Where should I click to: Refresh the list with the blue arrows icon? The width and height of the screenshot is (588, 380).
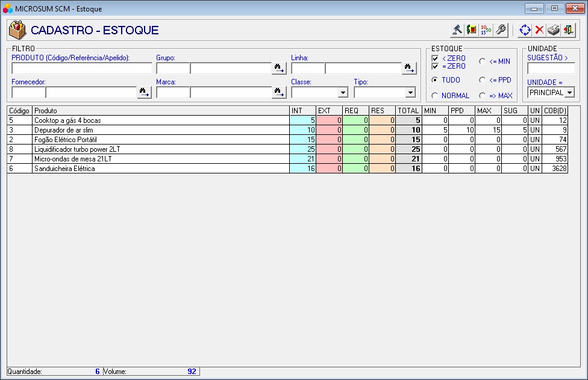pos(525,30)
